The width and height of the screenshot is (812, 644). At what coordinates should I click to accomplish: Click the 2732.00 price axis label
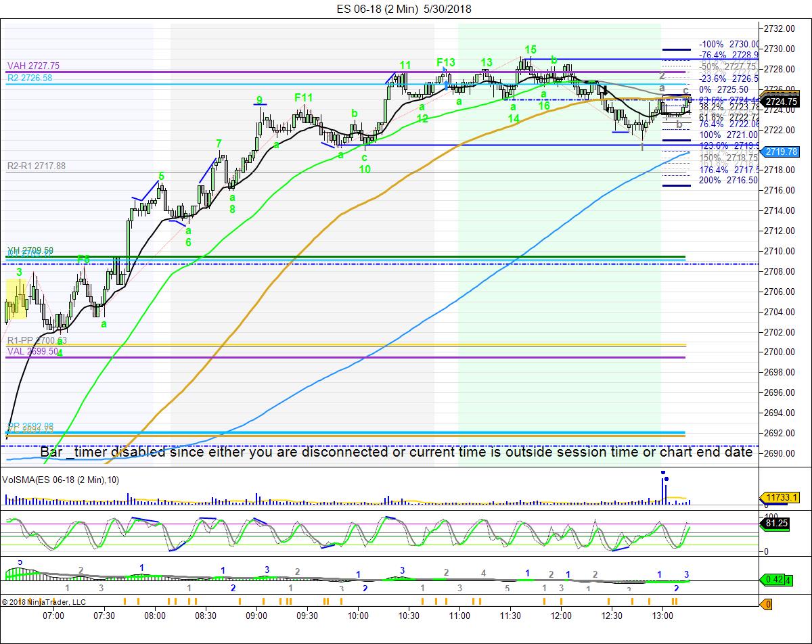[x=778, y=28]
